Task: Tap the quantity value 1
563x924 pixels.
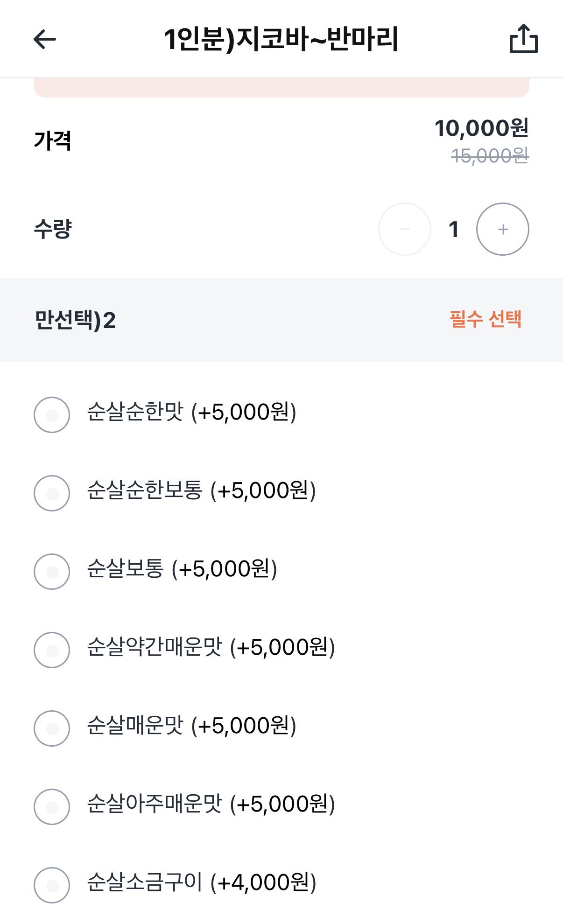Action: [453, 230]
